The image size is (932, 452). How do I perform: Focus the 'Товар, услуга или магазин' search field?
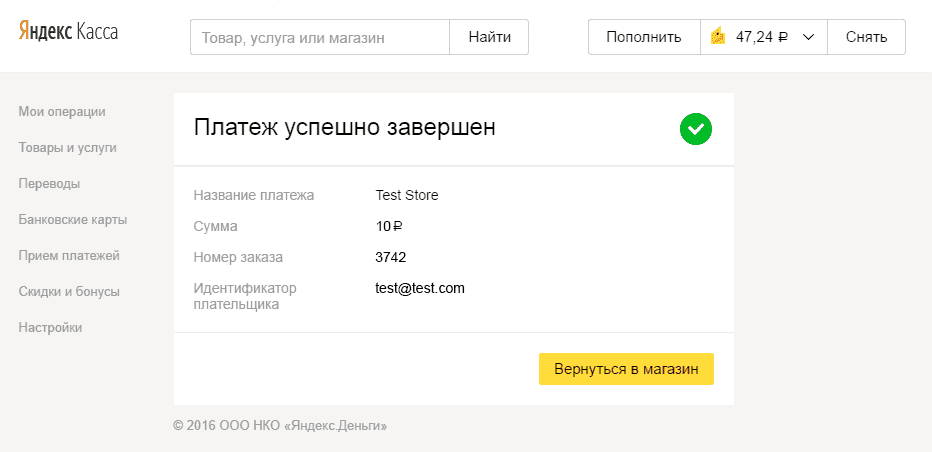(x=319, y=37)
